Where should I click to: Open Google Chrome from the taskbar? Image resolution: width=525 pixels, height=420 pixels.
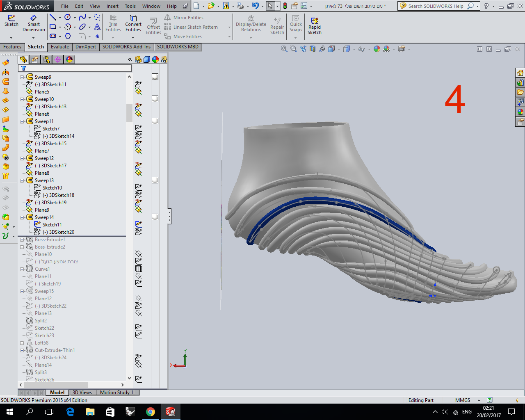coord(151,412)
